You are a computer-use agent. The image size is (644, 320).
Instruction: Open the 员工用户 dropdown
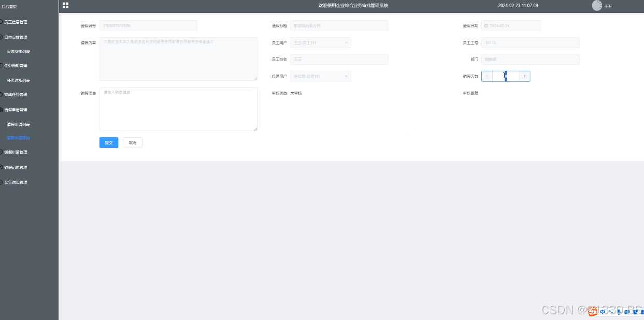click(x=321, y=42)
